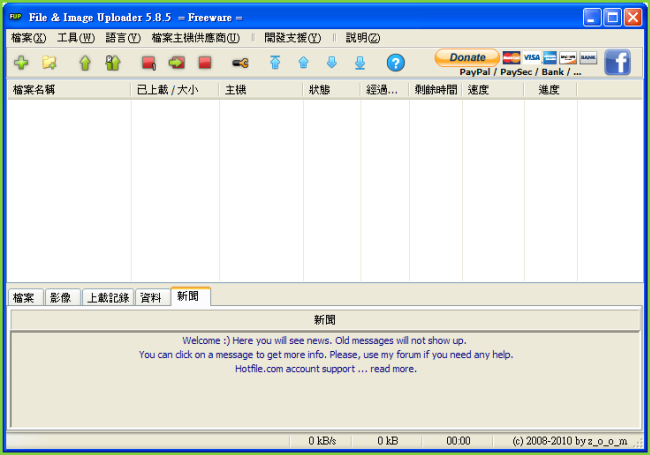Click the move to bottom arrow icon
The image size is (650, 455).
360,63
